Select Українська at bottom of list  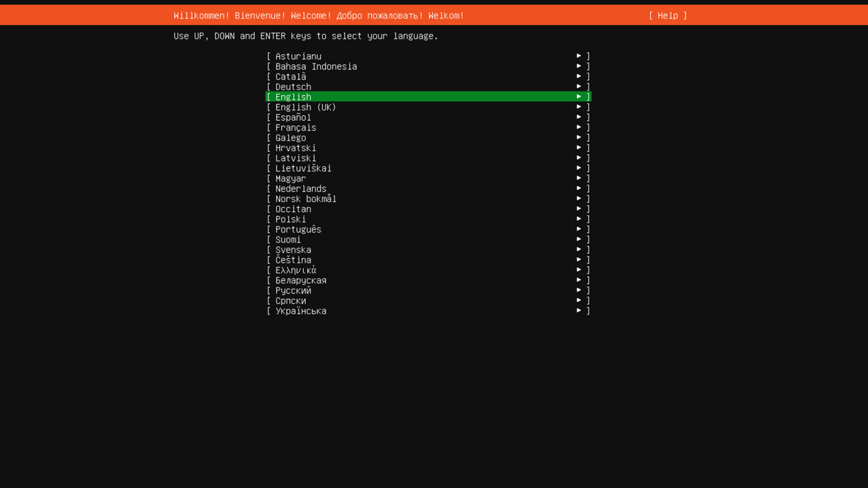[300, 311]
